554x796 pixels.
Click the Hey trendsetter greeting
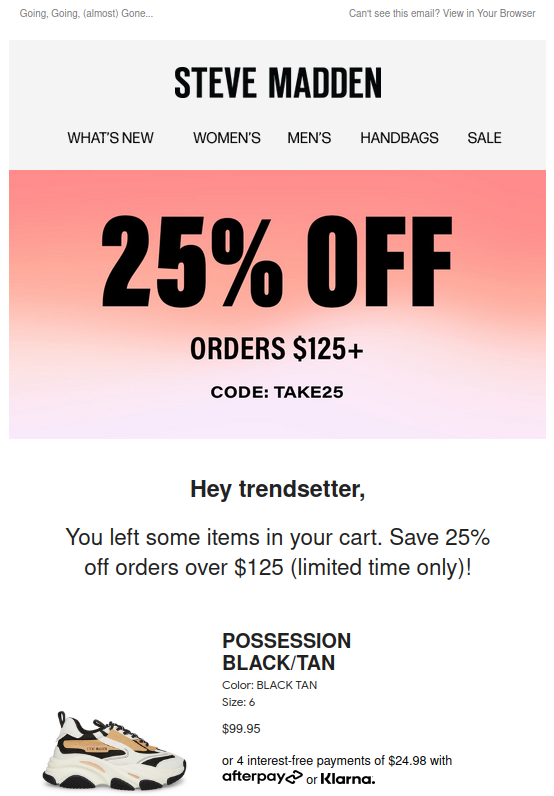(277, 489)
